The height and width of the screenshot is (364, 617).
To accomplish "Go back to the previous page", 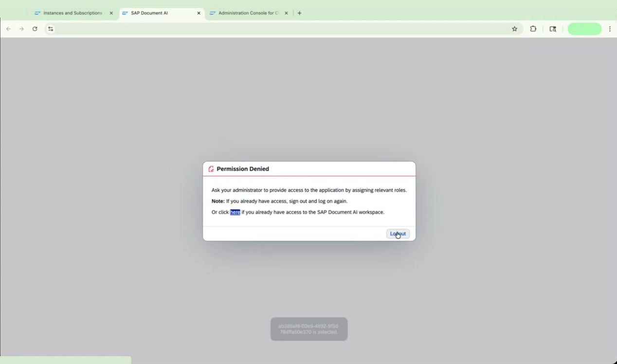I will coord(8,29).
